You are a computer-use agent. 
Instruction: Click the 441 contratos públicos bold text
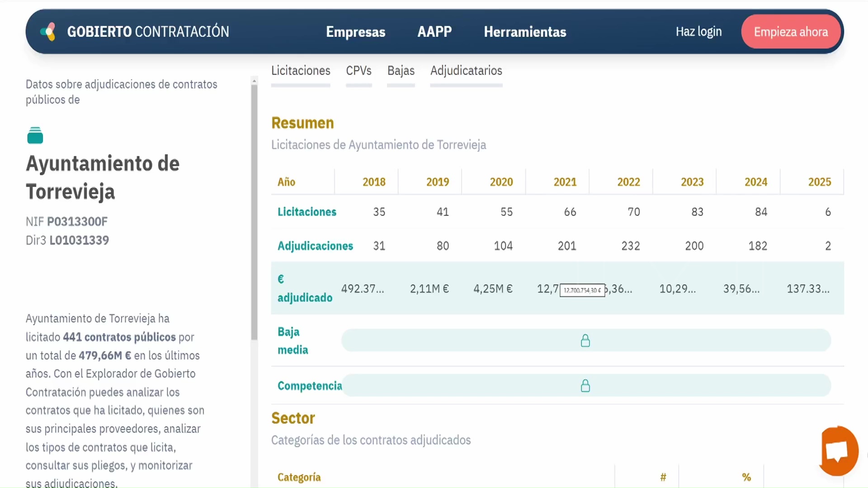[119, 337]
